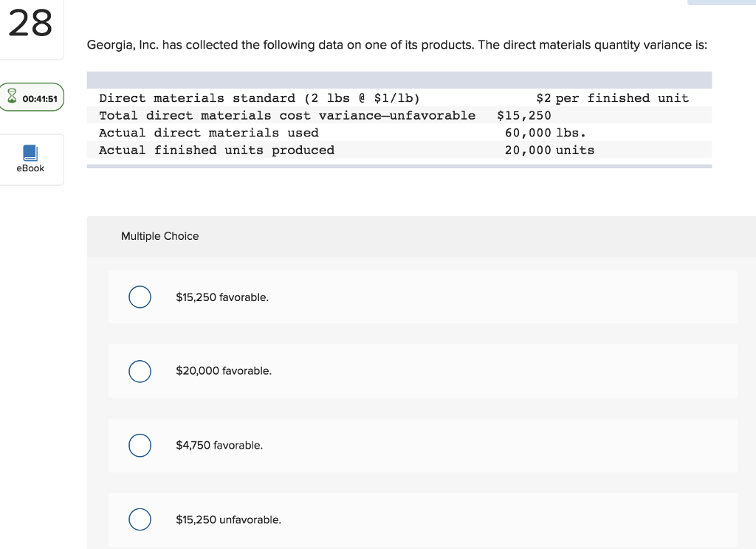Click the "$20,000 favorable." answer text
This screenshot has height=549, width=756.
coord(224,371)
